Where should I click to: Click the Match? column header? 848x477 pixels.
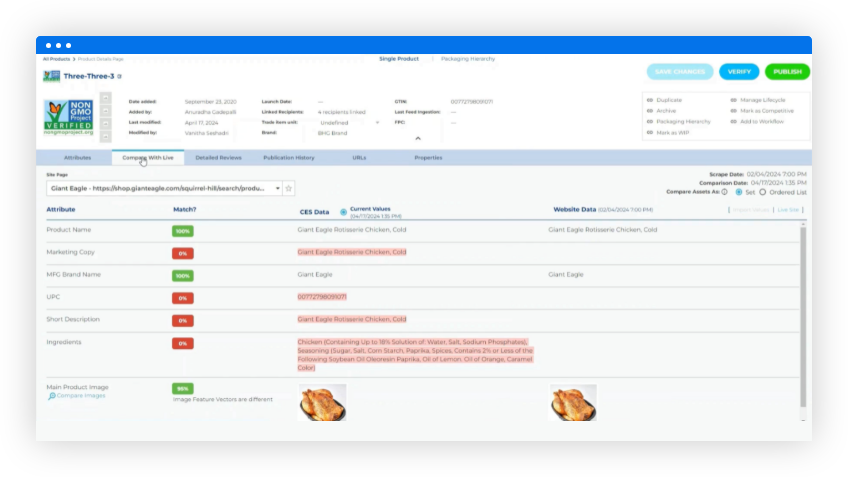coord(184,209)
